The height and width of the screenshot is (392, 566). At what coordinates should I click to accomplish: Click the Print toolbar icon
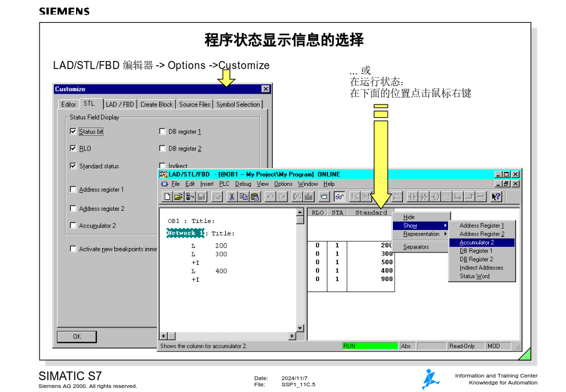click(217, 197)
